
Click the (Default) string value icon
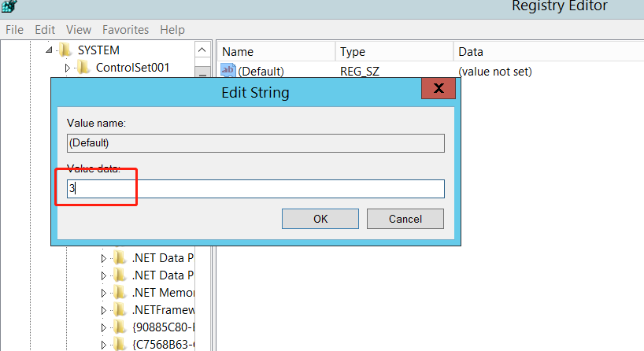228,71
